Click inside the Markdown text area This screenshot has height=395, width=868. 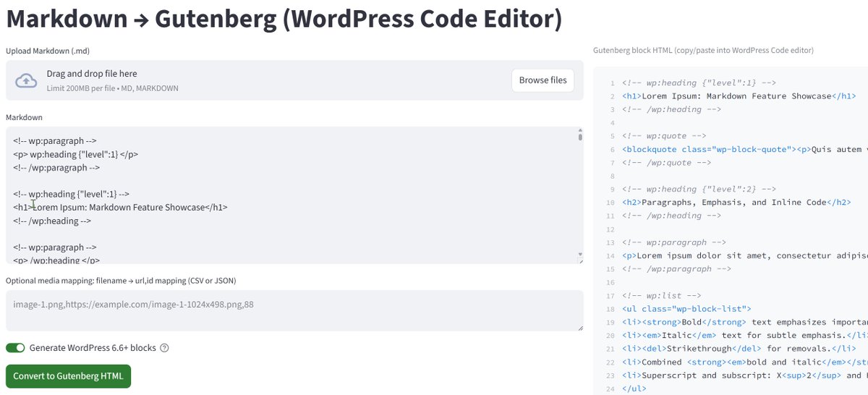click(294, 195)
